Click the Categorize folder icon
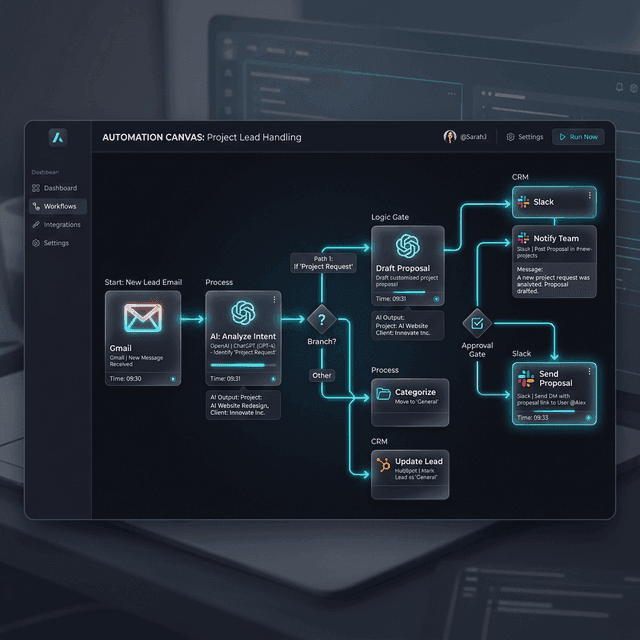Viewport: 640px width, 640px height. point(383,394)
